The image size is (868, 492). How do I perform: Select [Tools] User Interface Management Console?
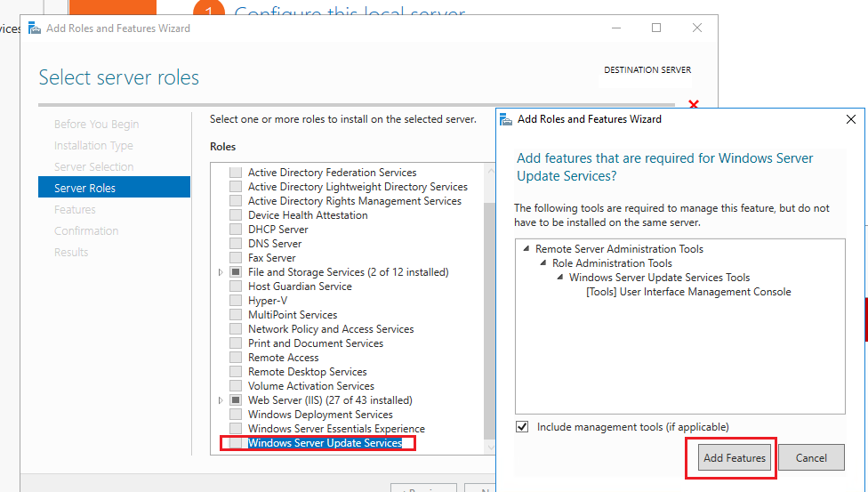tap(688, 292)
